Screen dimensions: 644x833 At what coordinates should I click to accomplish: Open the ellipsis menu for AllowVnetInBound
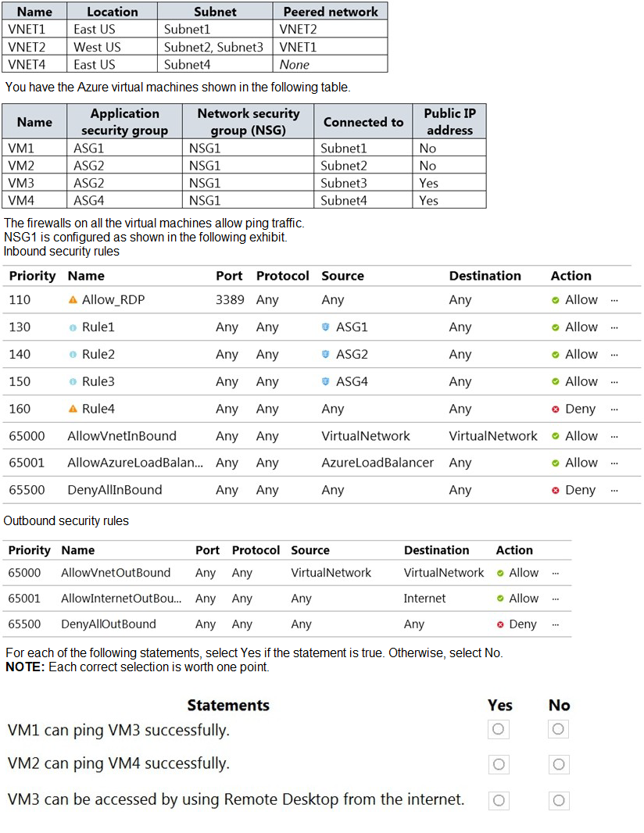click(614, 436)
